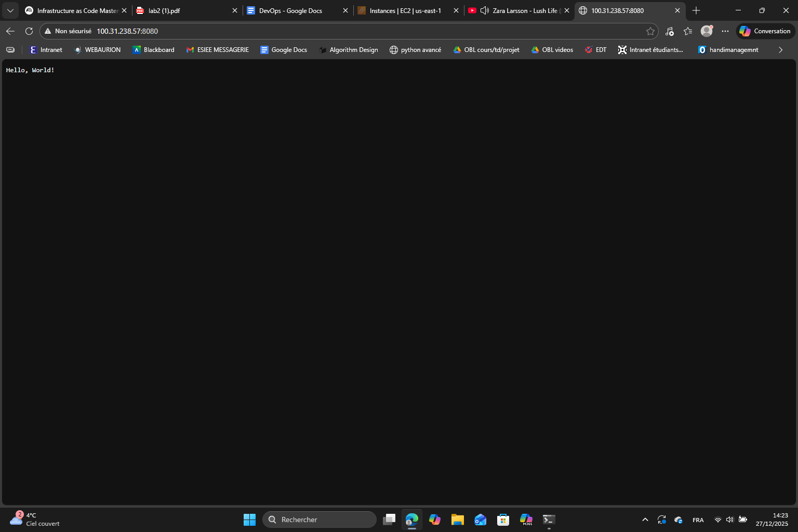Viewport: 798px width, 532px height.
Task: Toggle the split screen view icon
Action: pos(10,49)
